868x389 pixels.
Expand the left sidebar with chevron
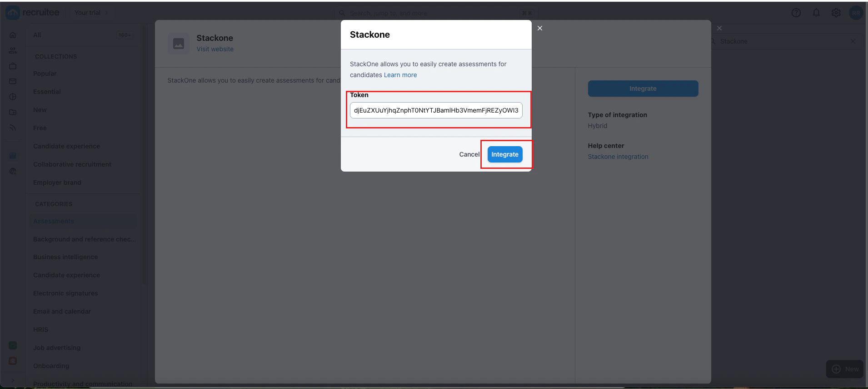(x=13, y=380)
